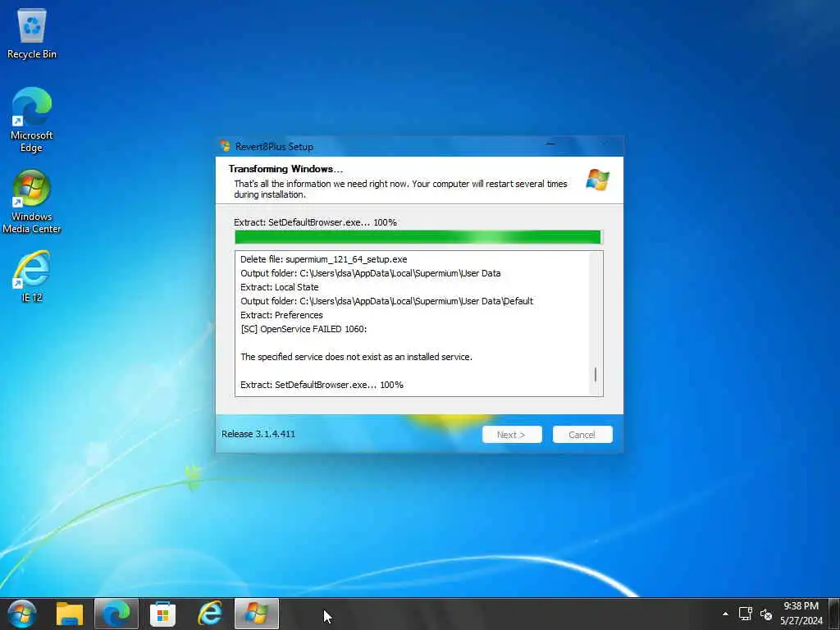Viewport: 840px width, 630px height.
Task: Open Microsoft Edge desktop shortcut
Action: [32, 120]
